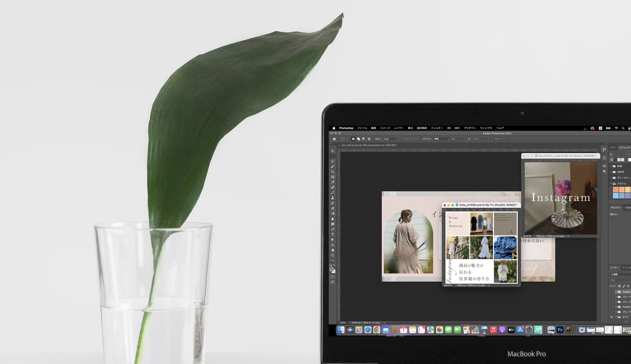Open the スタイル dropdown in options bar
The width and height of the screenshot is (631, 364).
pos(441,139)
